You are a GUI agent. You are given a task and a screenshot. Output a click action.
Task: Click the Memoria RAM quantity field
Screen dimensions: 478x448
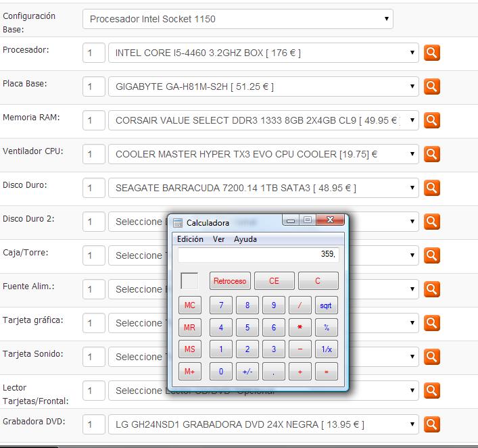click(x=94, y=120)
